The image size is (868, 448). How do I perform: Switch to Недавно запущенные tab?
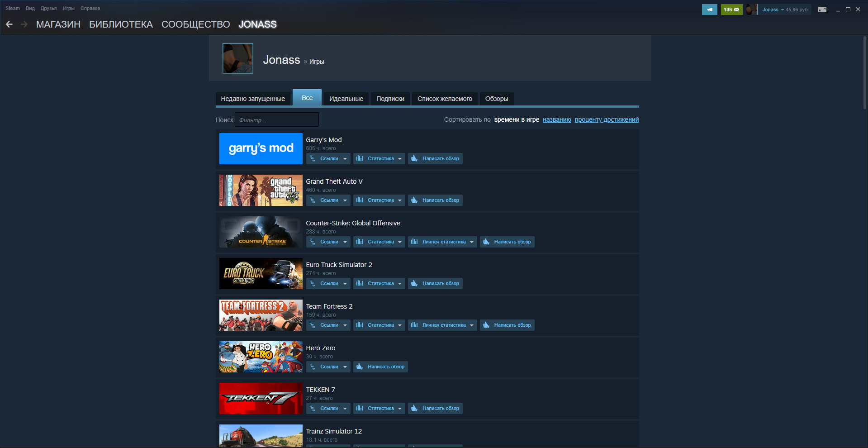(253, 99)
